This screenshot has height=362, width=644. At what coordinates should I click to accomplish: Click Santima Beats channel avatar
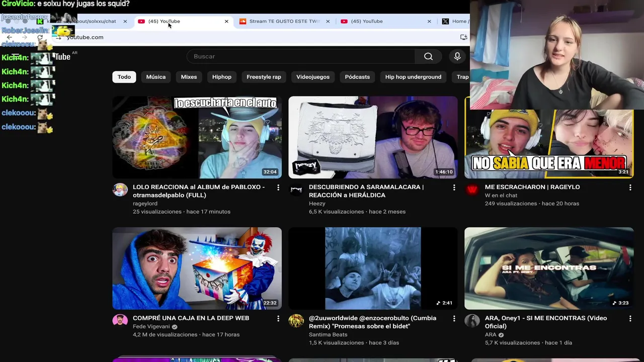click(x=296, y=321)
